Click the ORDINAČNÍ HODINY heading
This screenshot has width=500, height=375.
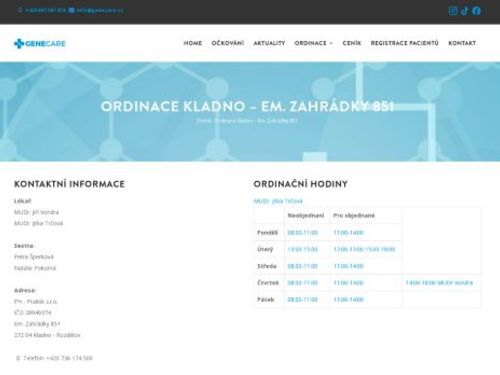pos(300,184)
